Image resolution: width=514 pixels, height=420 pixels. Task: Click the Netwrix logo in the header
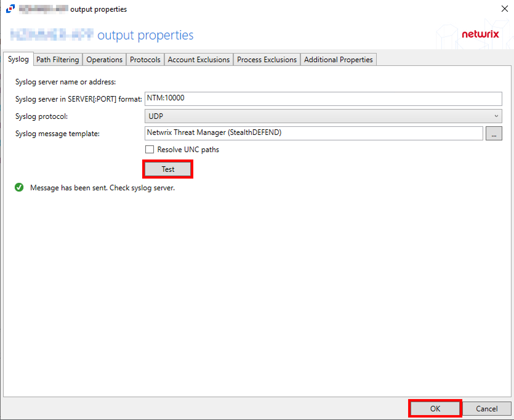click(480, 34)
